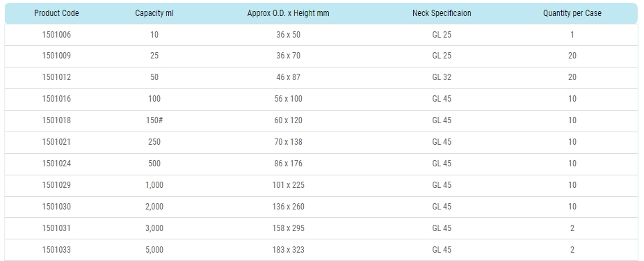Image resolution: width=644 pixels, height=261 pixels.
Task: Click product code 1501033
Action: click(56, 249)
